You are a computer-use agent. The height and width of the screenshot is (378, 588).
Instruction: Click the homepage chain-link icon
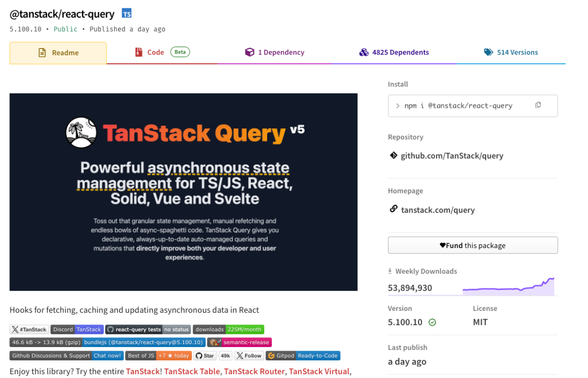point(393,209)
